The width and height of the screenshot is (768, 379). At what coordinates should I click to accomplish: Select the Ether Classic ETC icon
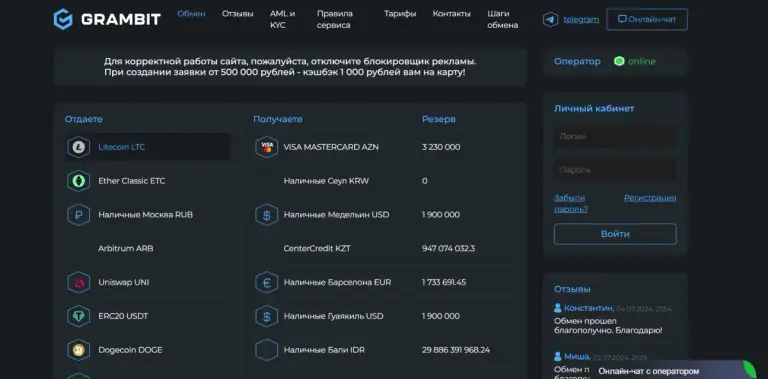click(x=78, y=181)
